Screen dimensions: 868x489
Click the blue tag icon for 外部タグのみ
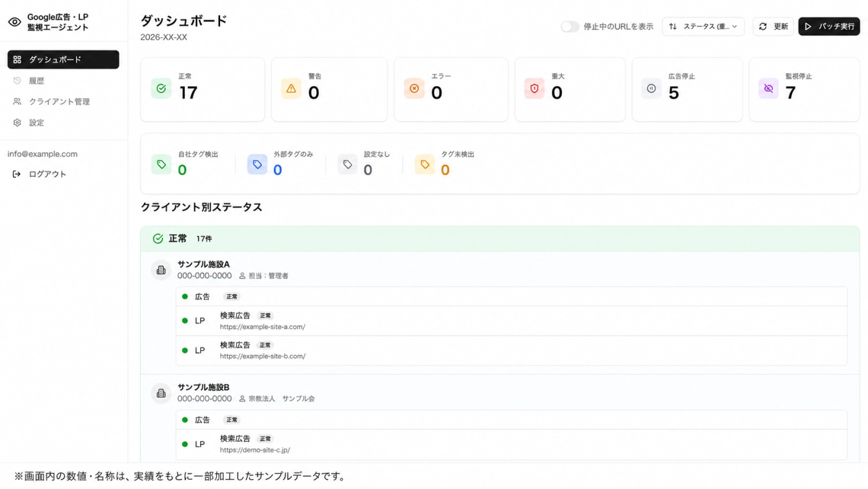click(257, 164)
